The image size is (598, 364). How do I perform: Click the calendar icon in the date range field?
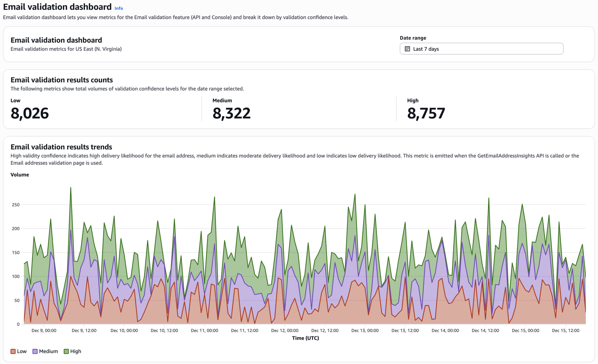tap(407, 49)
